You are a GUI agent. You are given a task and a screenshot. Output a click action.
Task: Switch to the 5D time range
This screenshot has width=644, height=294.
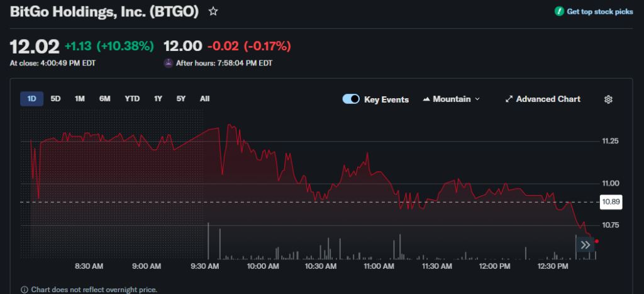point(56,99)
